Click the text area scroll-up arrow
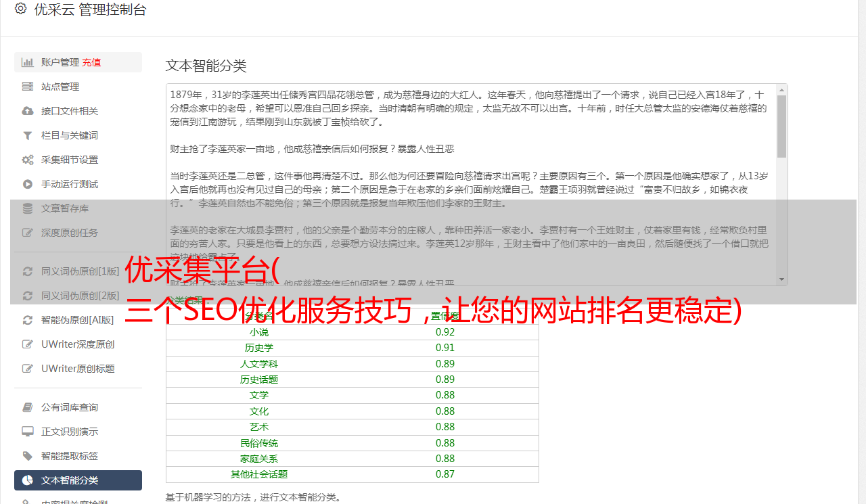Screen dimensions: 866x504 point(782,89)
